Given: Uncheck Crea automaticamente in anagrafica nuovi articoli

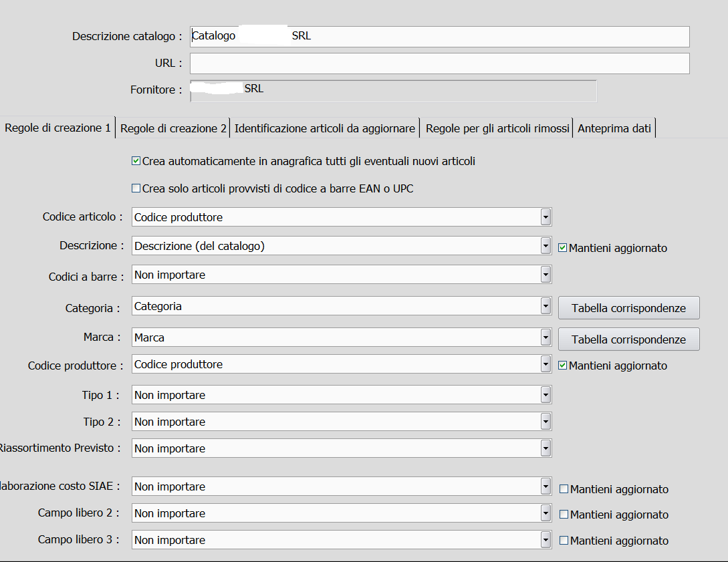Looking at the screenshot, I should point(136,161).
